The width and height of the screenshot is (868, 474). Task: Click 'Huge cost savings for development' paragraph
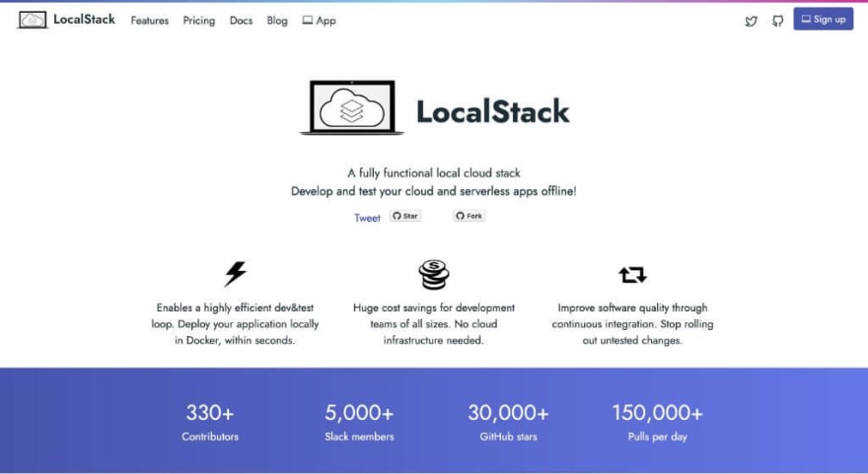coord(433,324)
